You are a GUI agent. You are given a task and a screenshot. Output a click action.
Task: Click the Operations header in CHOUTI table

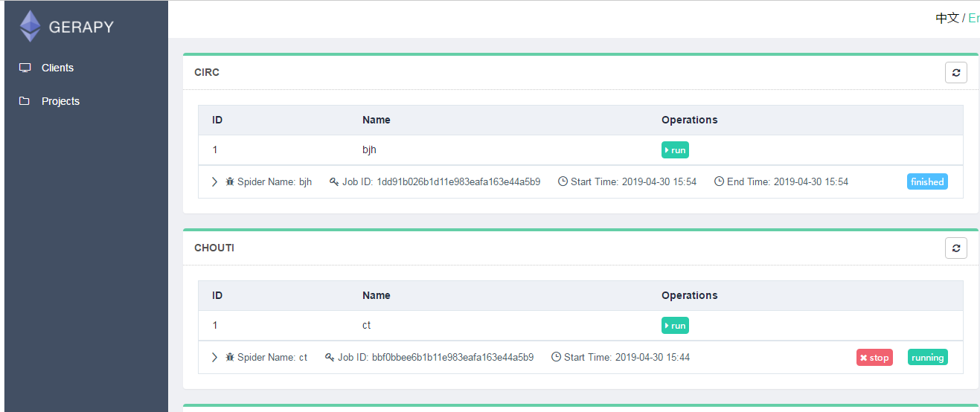click(x=690, y=295)
